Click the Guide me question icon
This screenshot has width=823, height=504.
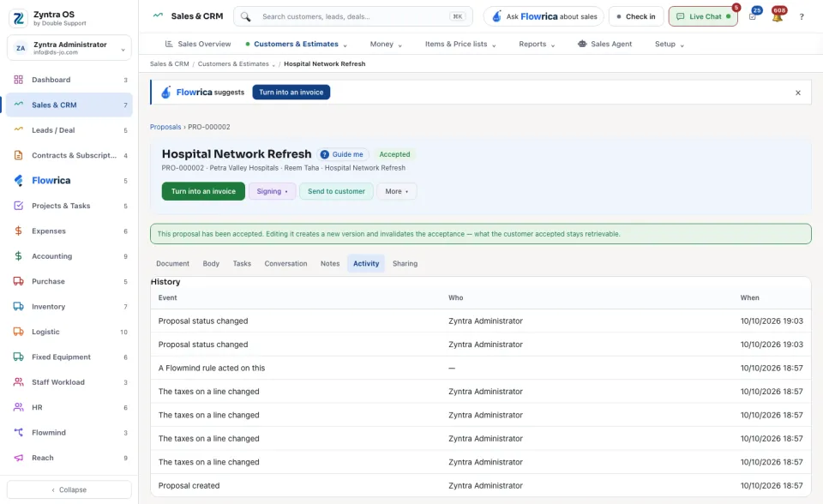[x=324, y=154]
